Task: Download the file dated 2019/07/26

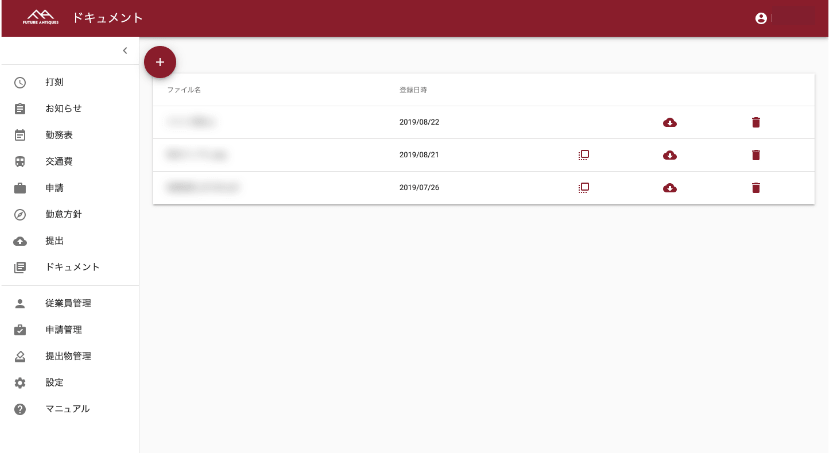Action: point(670,187)
